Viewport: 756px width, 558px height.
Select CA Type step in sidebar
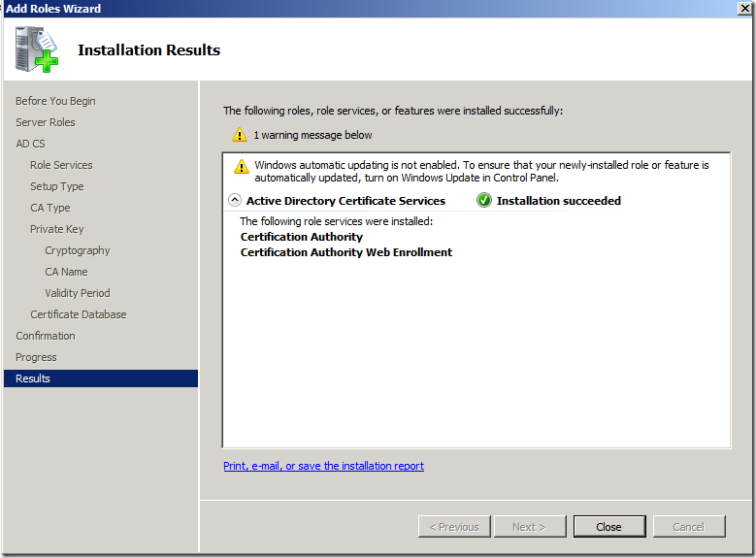[x=50, y=208]
